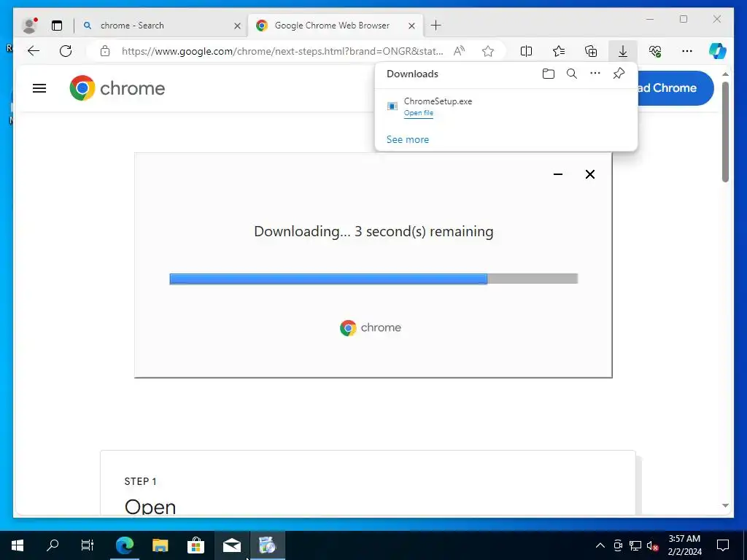Search downloads using the magnifier icon
This screenshot has height=560, width=747.
[x=572, y=74]
